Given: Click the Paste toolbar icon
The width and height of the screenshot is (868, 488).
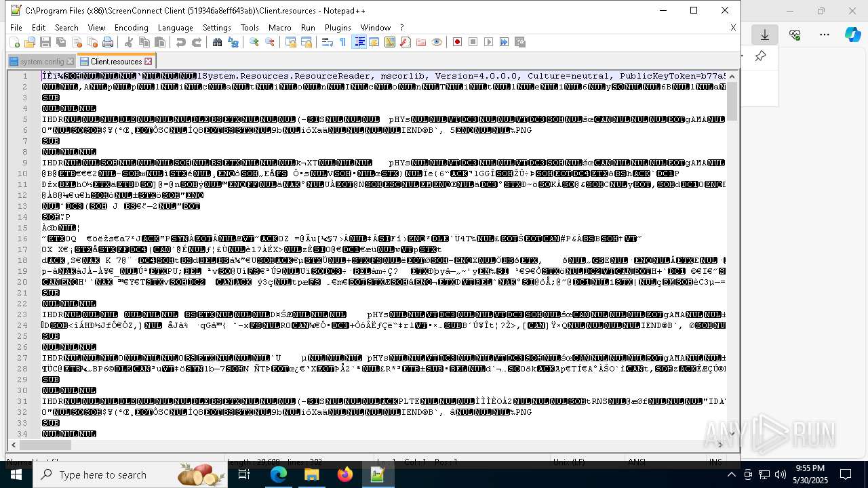Looking at the screenshot, I should tap(160, 42).
